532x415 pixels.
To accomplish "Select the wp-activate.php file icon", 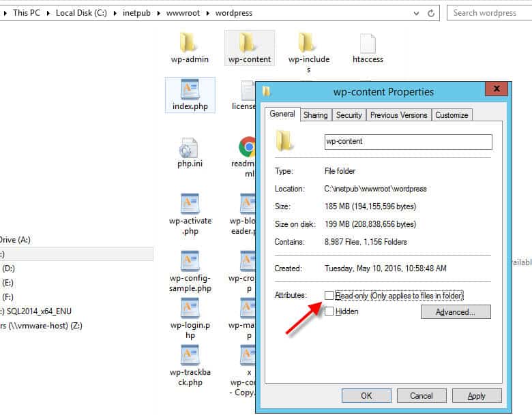I will 190,204.
